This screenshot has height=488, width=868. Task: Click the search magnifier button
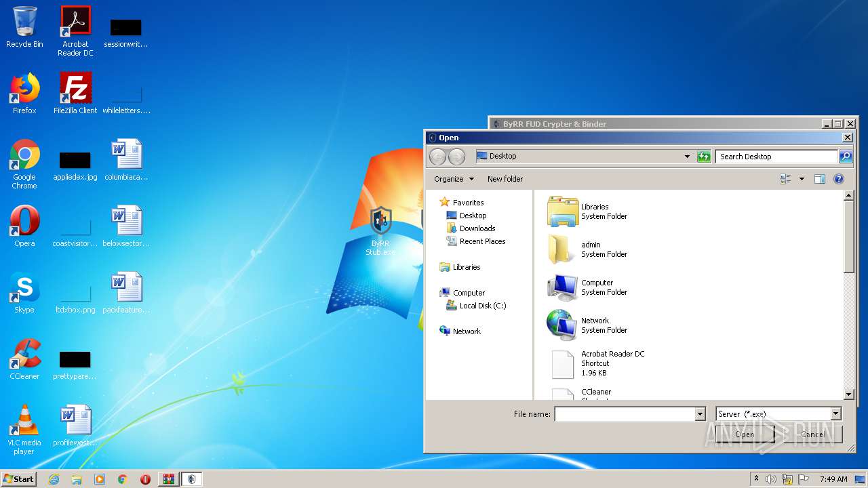click(x=846, y=157)
